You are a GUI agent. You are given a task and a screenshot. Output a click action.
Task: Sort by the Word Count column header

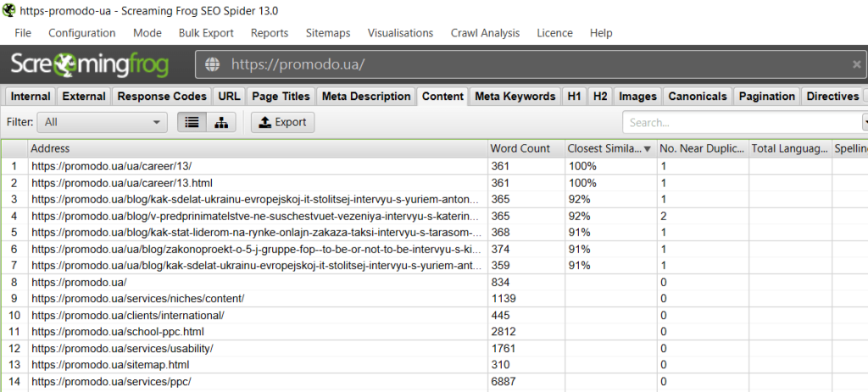pyautogui.click(x=520, y=148)
